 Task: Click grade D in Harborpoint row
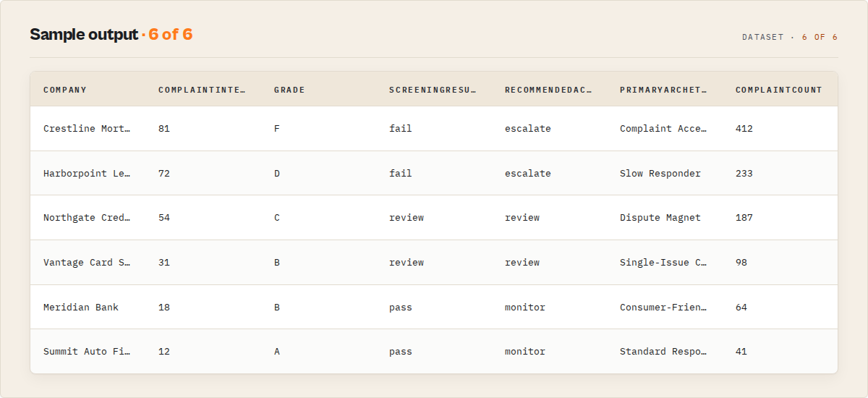277,174
